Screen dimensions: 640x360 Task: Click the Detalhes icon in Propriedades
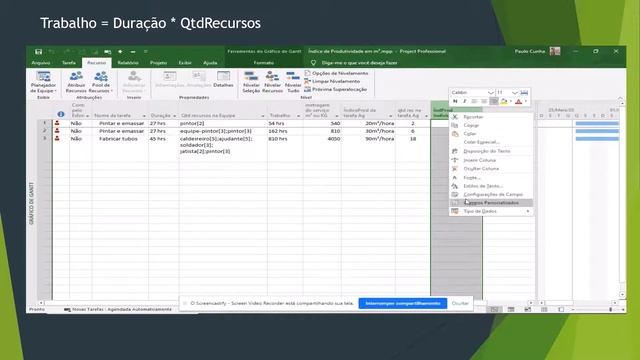[223, 76]
